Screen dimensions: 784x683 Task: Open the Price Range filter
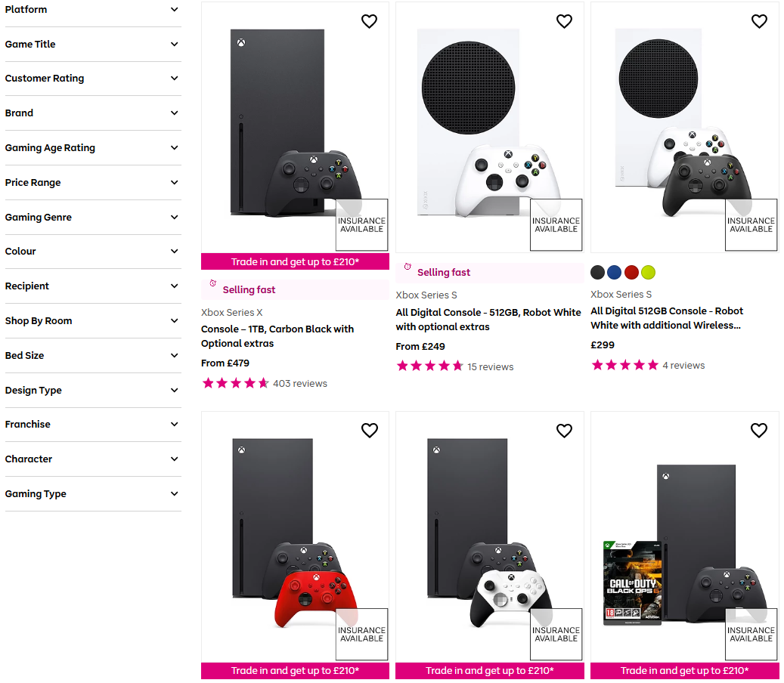pos(93,182)
